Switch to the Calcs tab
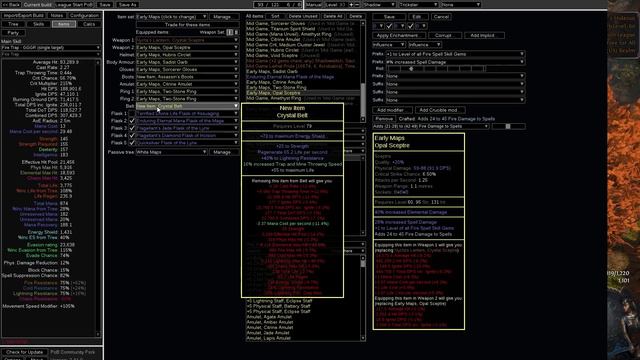640x360 pixels. click(x=89, y=24)
